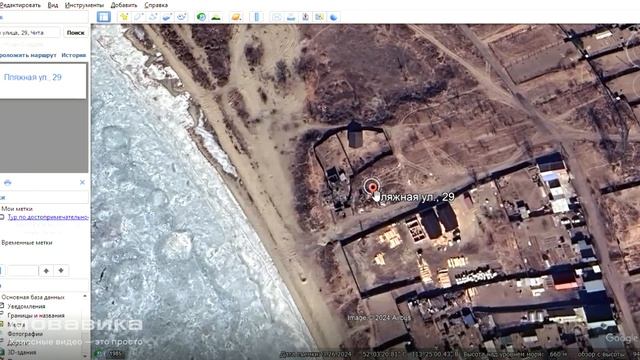Click the blue Earth globe toolbar icon
Image resolution: width=640 pixels, height=360 pixels.
pyautogui.click(x=334, y=17)
